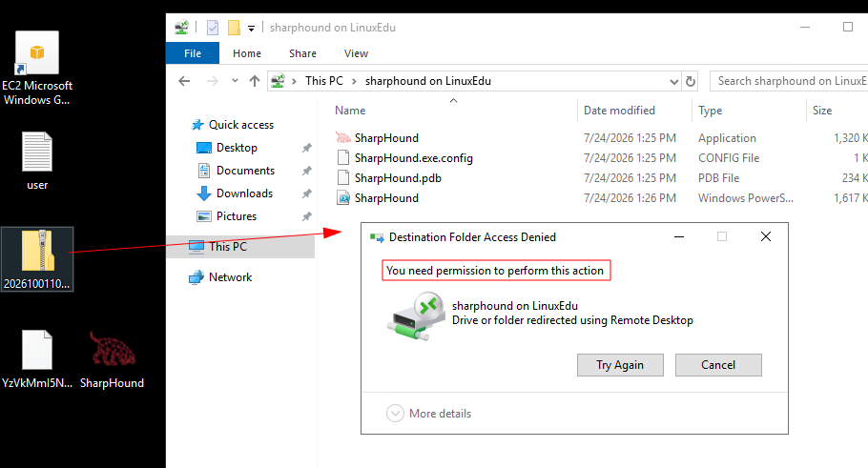This screenshot has width=868, height=468.
Task: Minimize the Access Denied dialog
Action: point(679,236)
